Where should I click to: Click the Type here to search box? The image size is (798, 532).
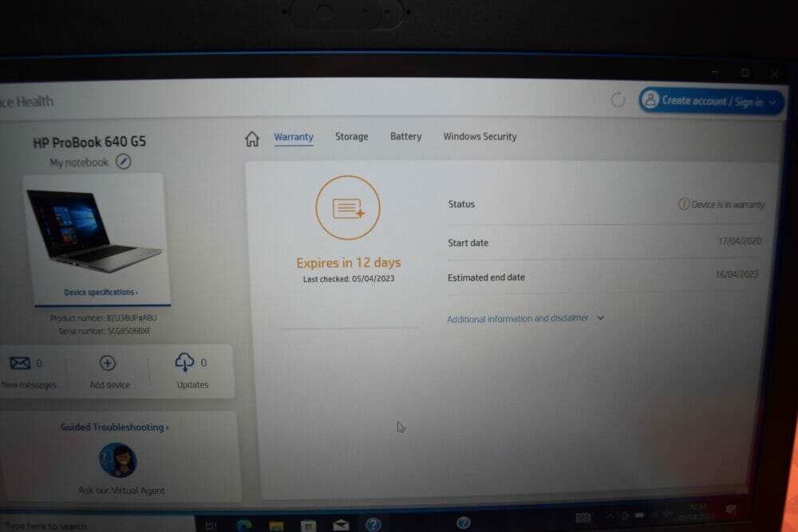[97, 526]
